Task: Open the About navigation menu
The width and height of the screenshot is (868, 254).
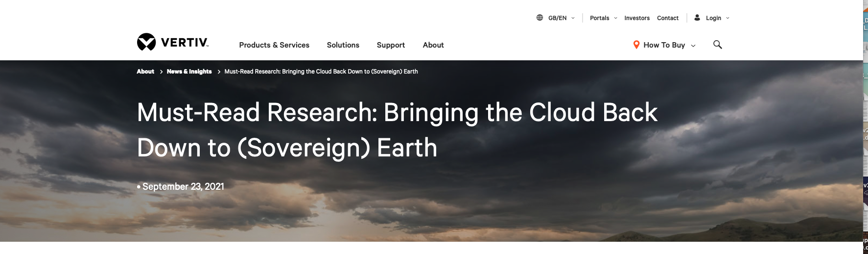Action: point(433,45)
